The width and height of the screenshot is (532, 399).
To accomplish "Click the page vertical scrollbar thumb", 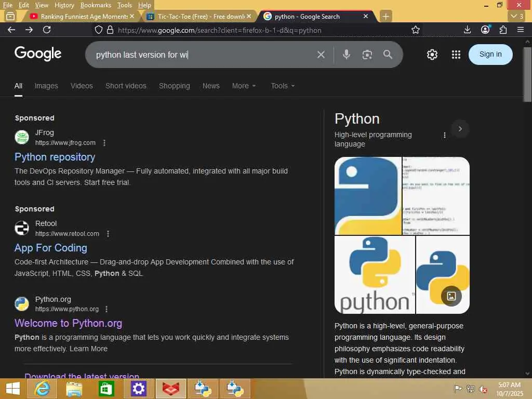I will click(x=527, y=74).
